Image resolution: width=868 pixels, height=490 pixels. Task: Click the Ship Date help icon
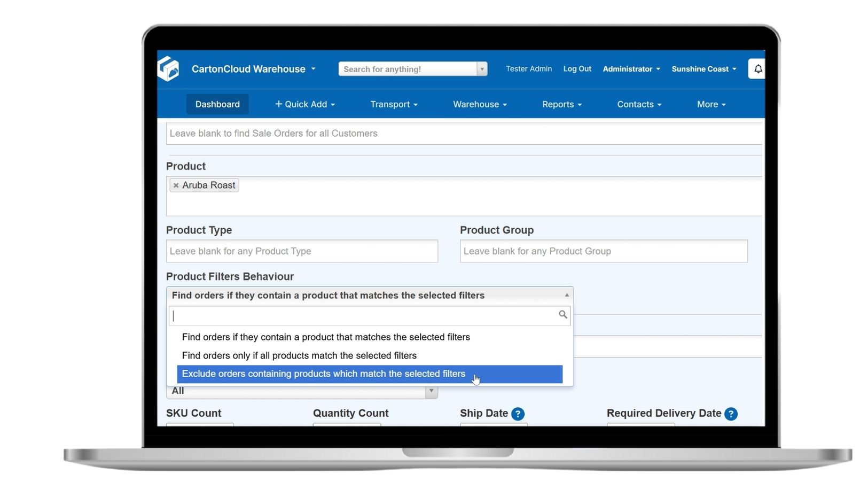click(518, 414)
